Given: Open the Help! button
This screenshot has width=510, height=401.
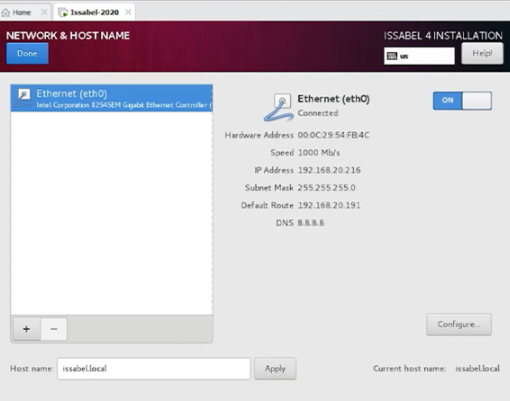Looking at the screenshot, I should (482, 53).
